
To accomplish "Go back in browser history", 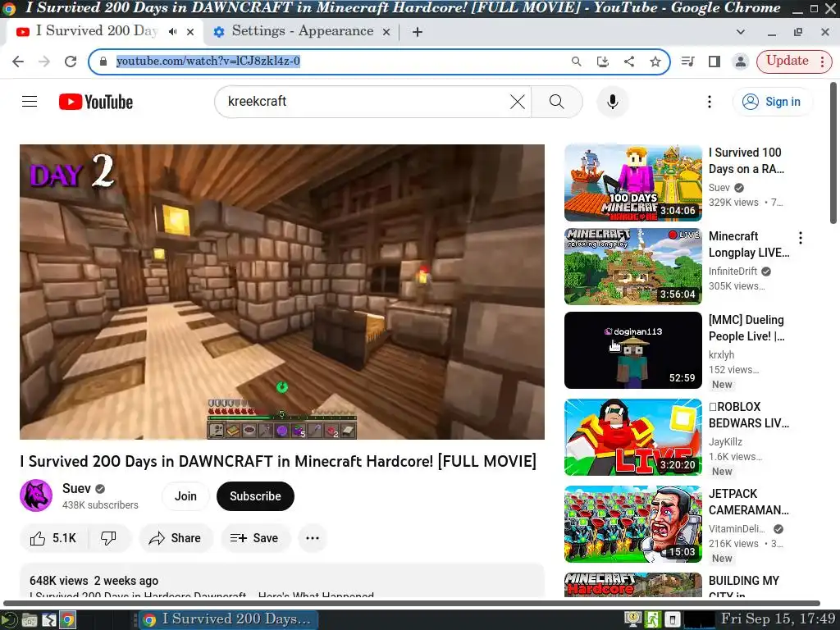I will click(18, 62).
